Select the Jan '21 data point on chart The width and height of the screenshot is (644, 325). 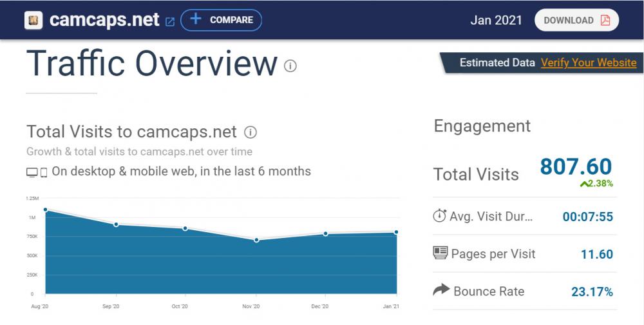(x=396, y=232)
